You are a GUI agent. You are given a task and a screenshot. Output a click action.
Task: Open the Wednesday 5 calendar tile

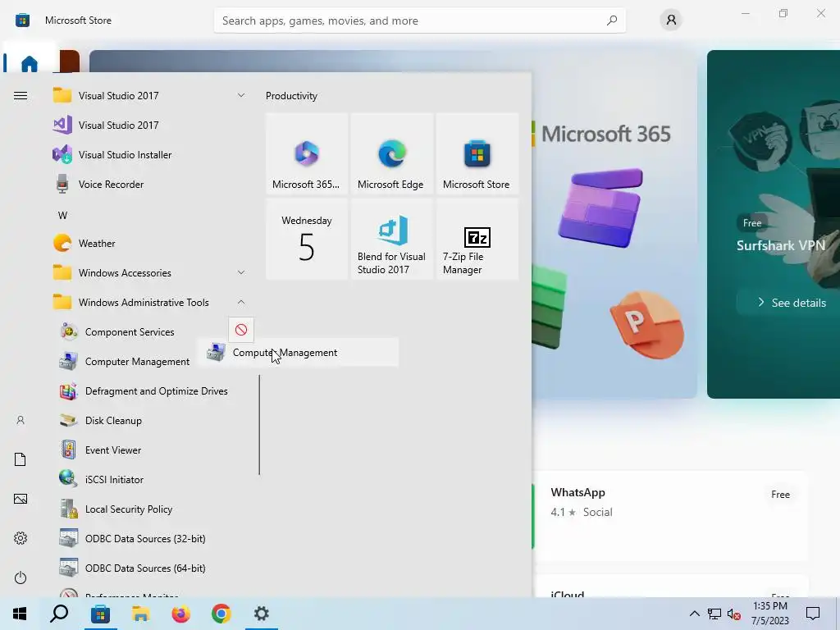(307, 239)
